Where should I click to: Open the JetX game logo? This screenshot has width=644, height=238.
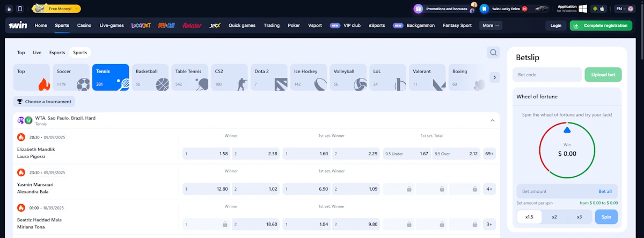[215, 25]
